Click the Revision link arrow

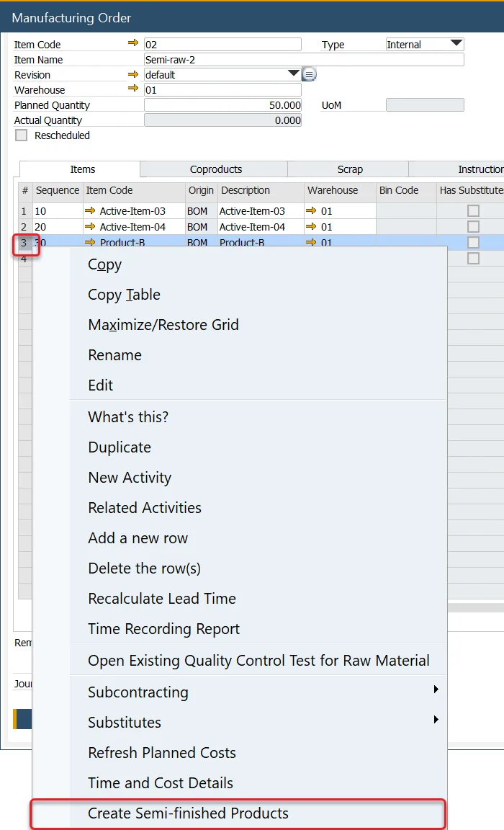click(132, 74)
